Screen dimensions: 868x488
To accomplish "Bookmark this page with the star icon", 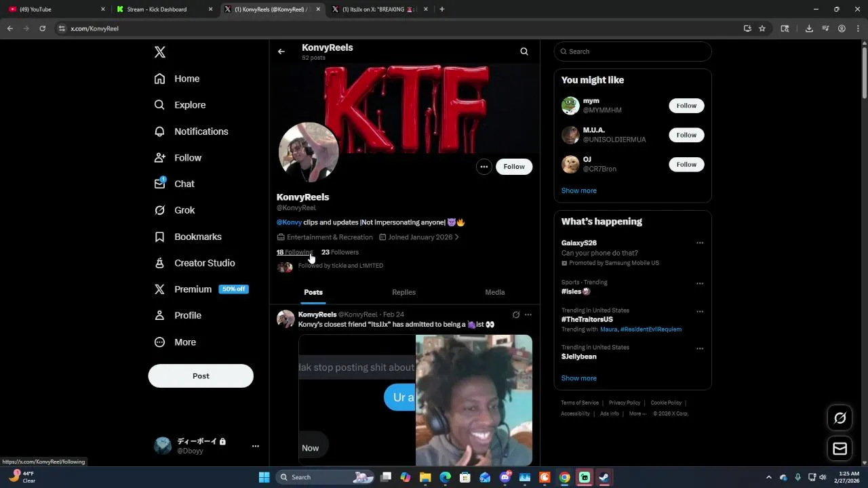I will (762, 28).
